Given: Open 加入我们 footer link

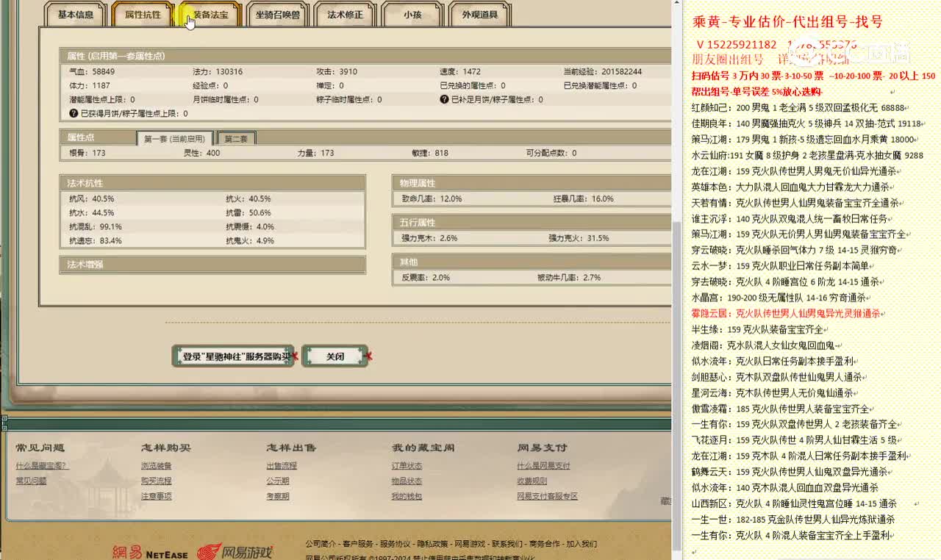Looking at the screenshot, I should pyautogui.click(x=582, y=545).
